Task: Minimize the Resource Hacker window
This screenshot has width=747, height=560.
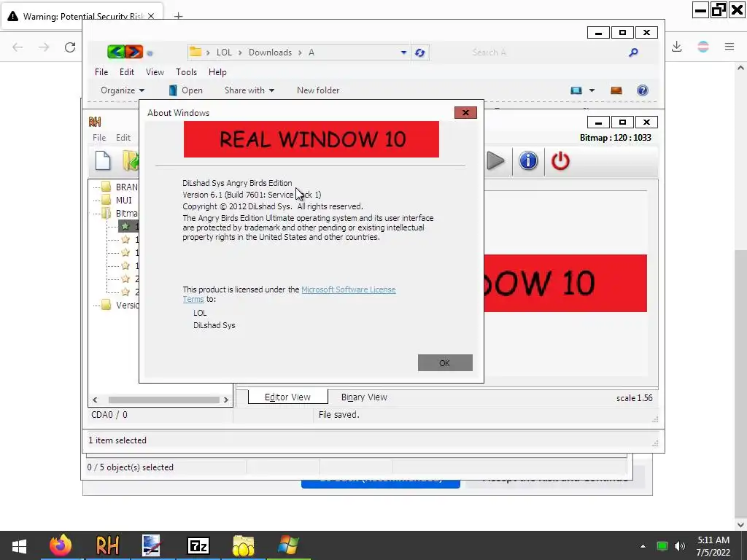Action: coord(598,122)
